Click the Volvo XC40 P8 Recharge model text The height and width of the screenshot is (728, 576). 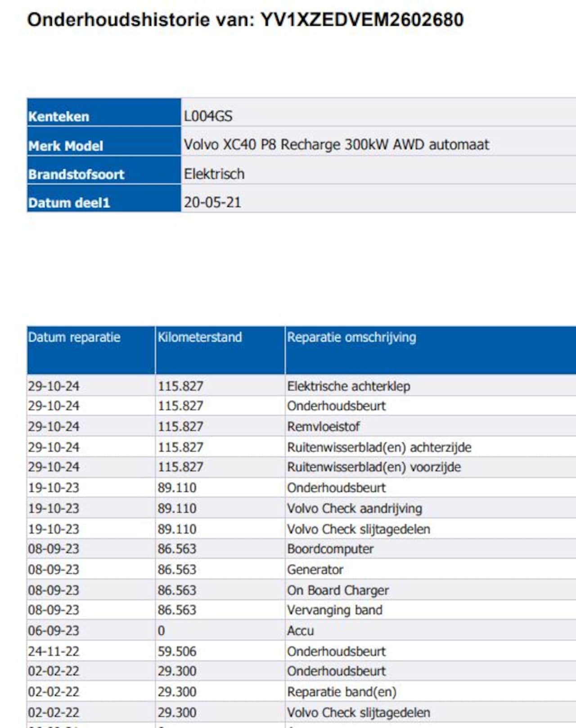coord(336,145)
